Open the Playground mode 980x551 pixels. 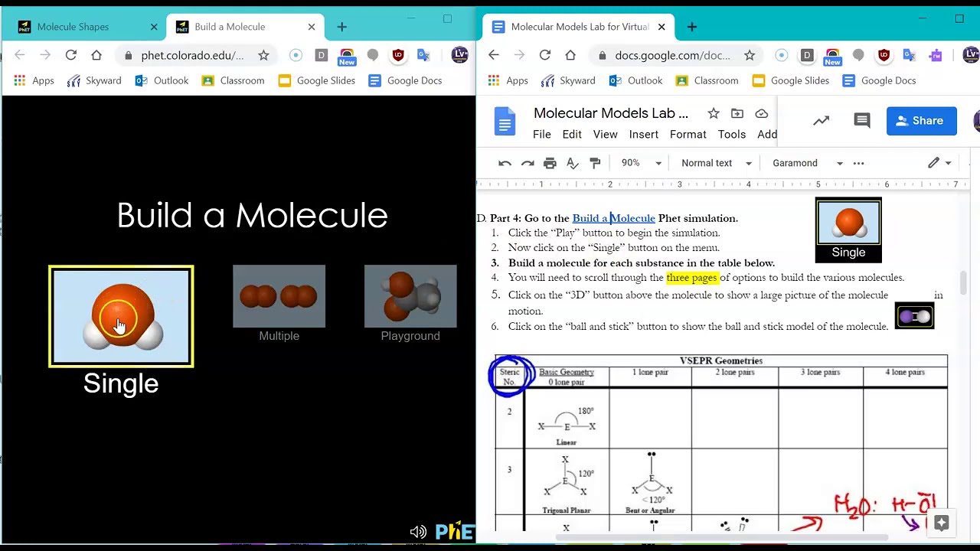410,296
